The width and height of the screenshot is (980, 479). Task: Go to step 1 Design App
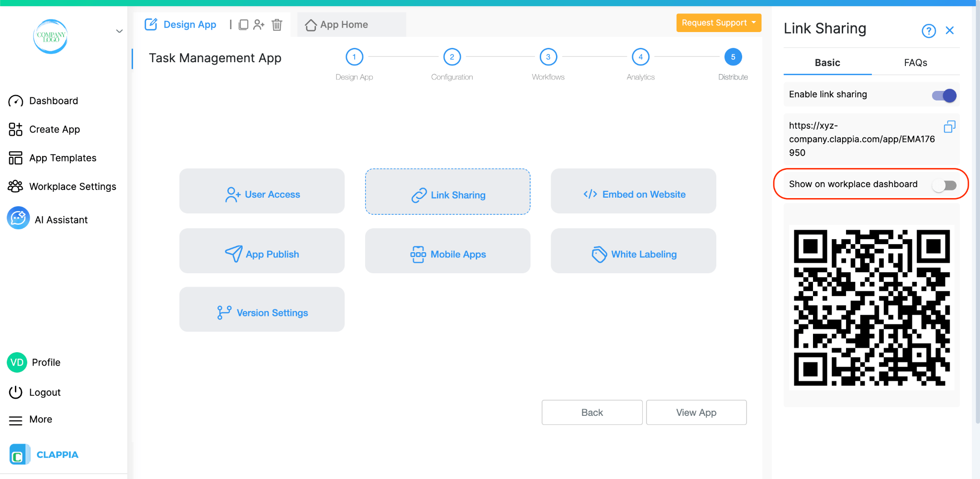[x=354, y=57]
